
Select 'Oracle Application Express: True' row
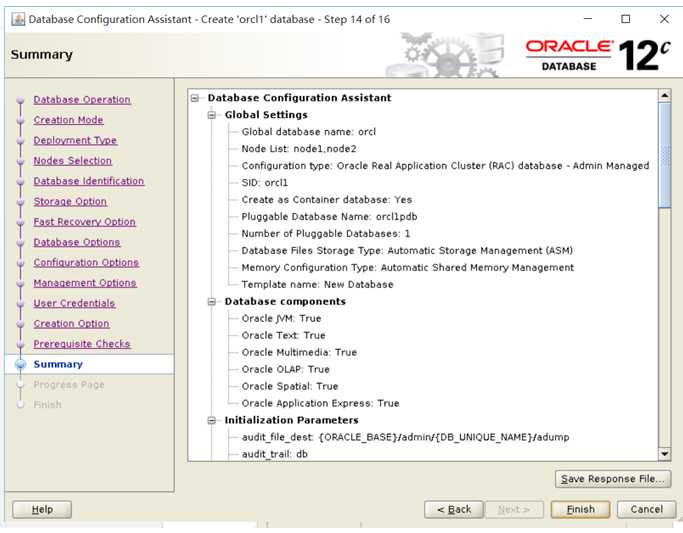321,404
